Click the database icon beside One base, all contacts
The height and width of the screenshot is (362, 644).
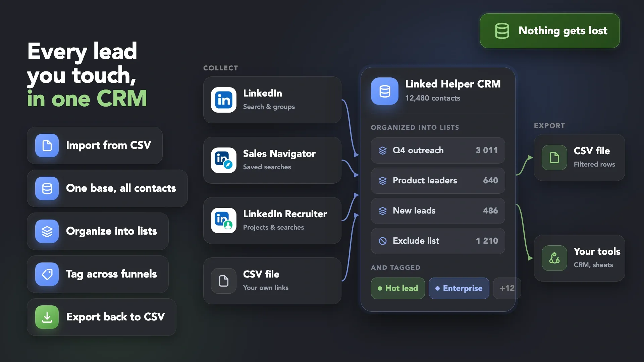47,188
